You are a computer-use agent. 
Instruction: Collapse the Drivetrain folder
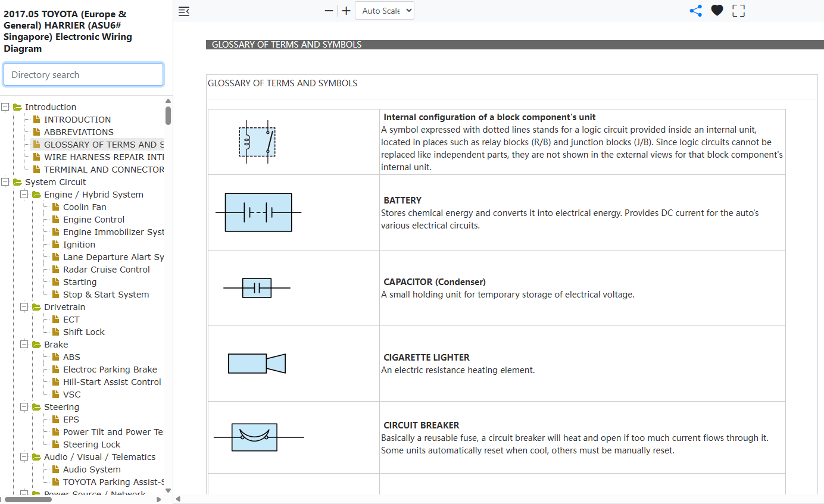(25, 307)
